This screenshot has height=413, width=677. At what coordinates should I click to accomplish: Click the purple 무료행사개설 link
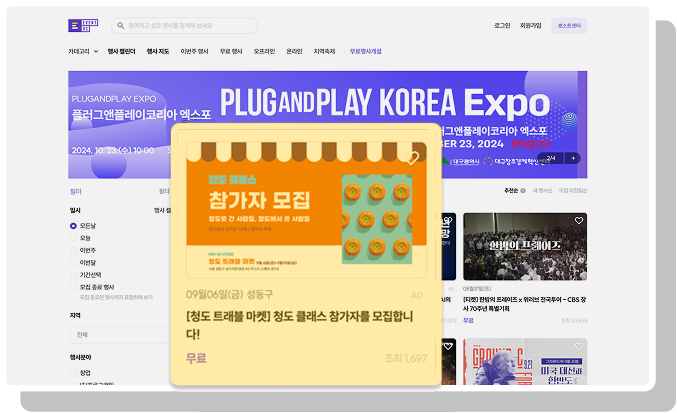click(365, 51)
